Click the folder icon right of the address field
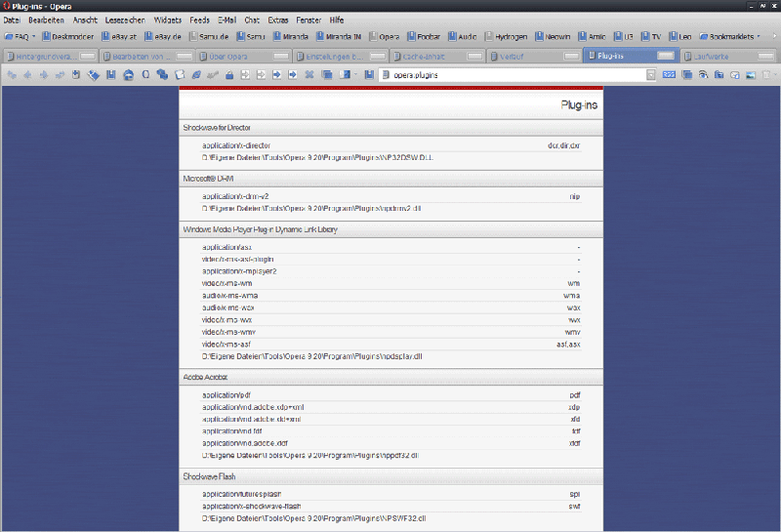Viewport: 781px width, 532px height. click(719, 75)
